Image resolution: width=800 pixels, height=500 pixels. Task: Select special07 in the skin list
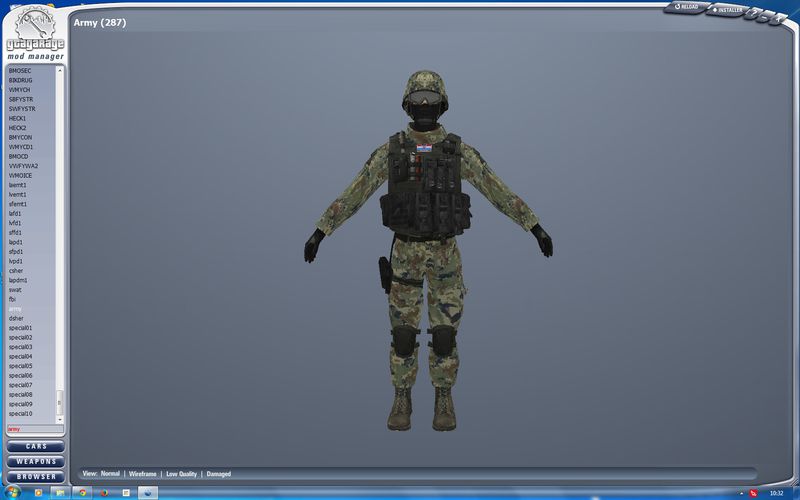coord(20,385)
